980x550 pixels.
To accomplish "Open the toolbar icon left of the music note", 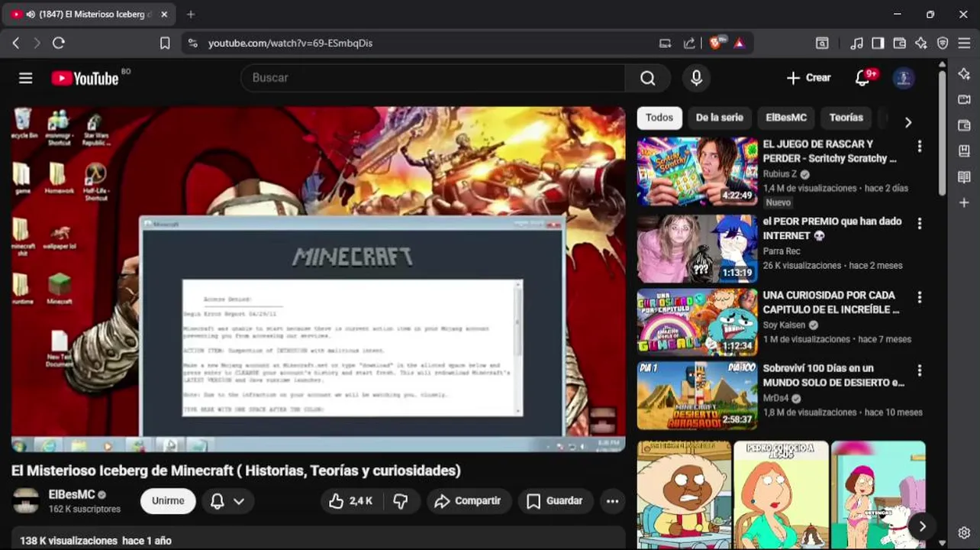I will 822,44.
